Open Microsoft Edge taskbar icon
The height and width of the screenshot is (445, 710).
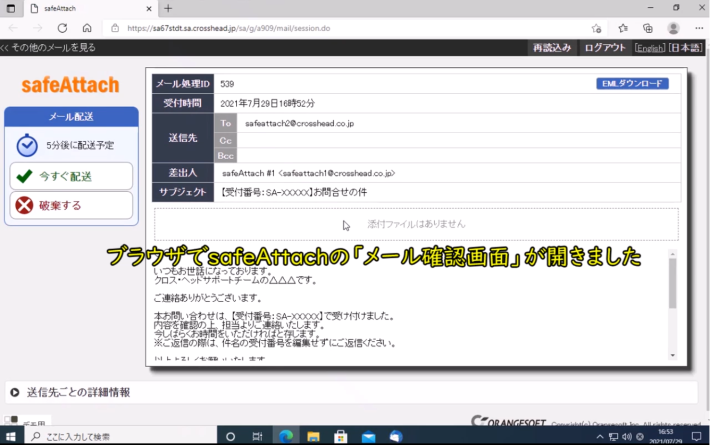[286, 436]
